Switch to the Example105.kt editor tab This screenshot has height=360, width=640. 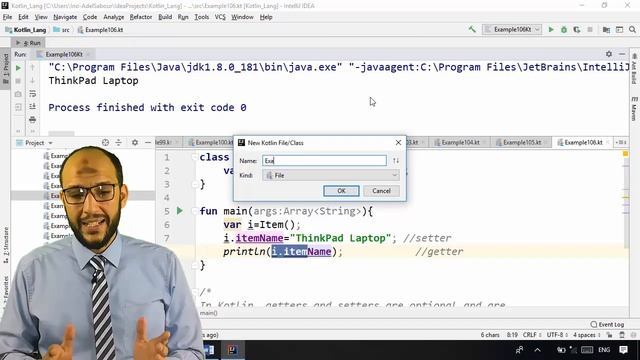coord(522,142)
